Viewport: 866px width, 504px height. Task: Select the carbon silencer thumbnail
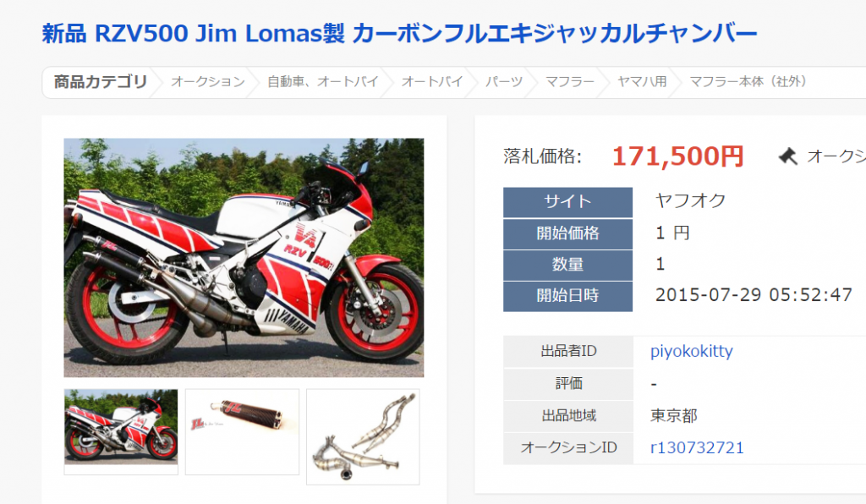tap(242, 431)
